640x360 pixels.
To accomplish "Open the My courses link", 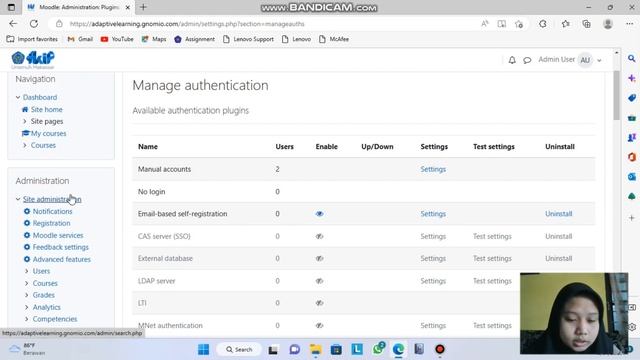I will pos(48,133).
